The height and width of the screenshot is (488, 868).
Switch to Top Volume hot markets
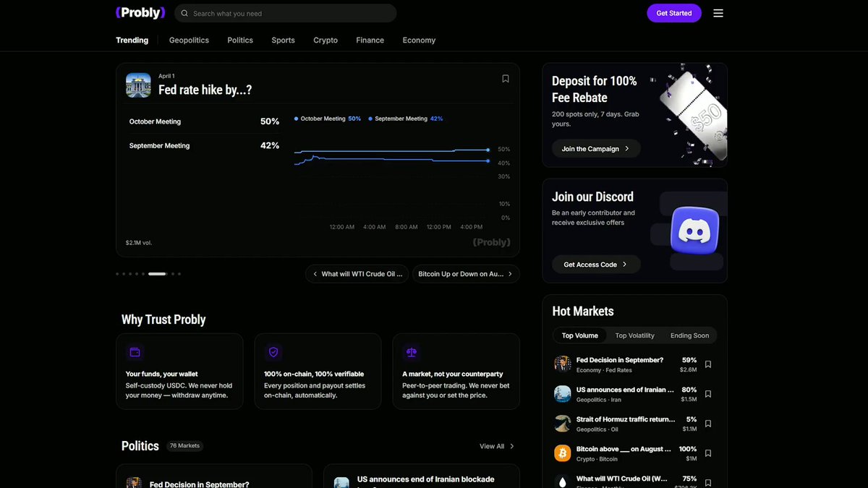click(580, 335)
